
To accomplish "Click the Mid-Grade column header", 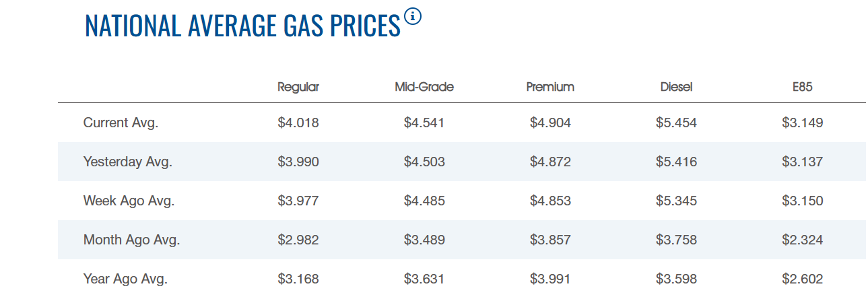I will click(424, 87).
